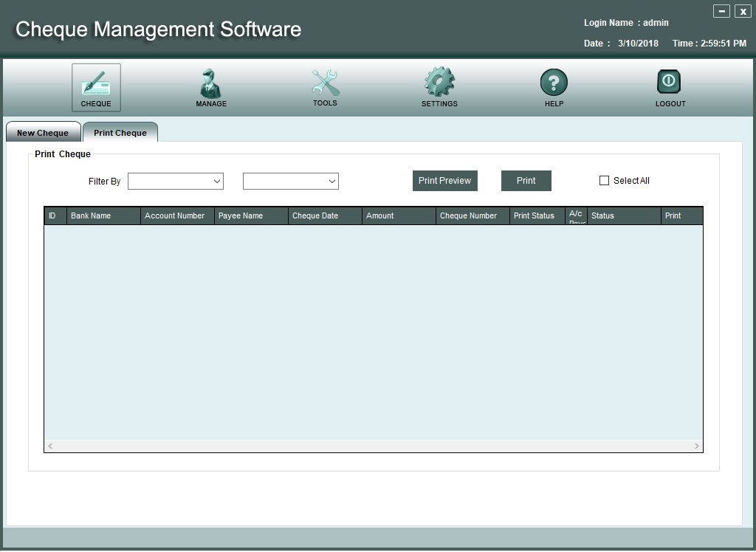Switch to the New Cheque tab

pos(43,133)
